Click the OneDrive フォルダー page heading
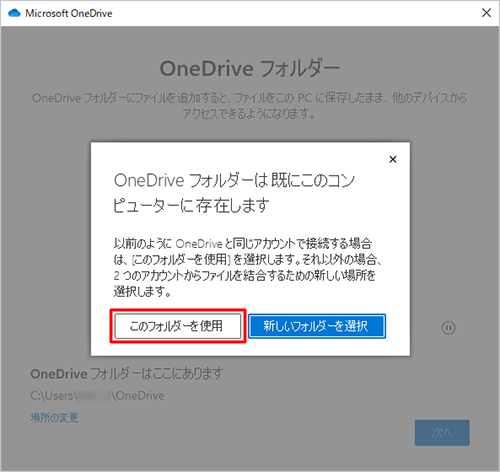The image size is (500, 472). (x=250, y=69)
